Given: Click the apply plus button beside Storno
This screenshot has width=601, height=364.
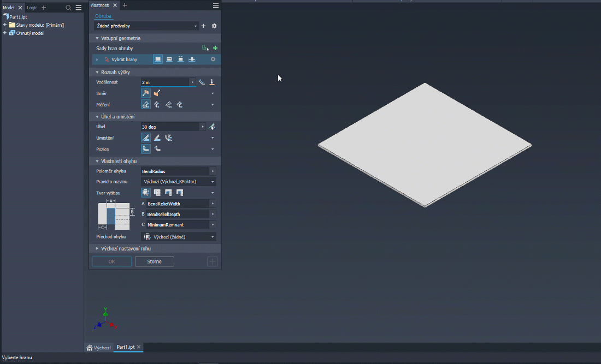Looking at the screenshot, I should pyautogui.click(x=213, y=261).
